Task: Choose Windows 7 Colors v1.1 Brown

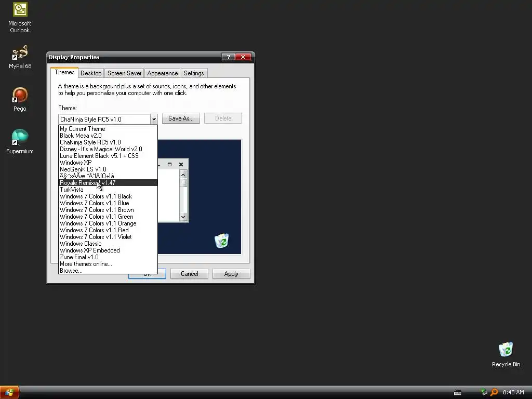Action: [108, 210]
